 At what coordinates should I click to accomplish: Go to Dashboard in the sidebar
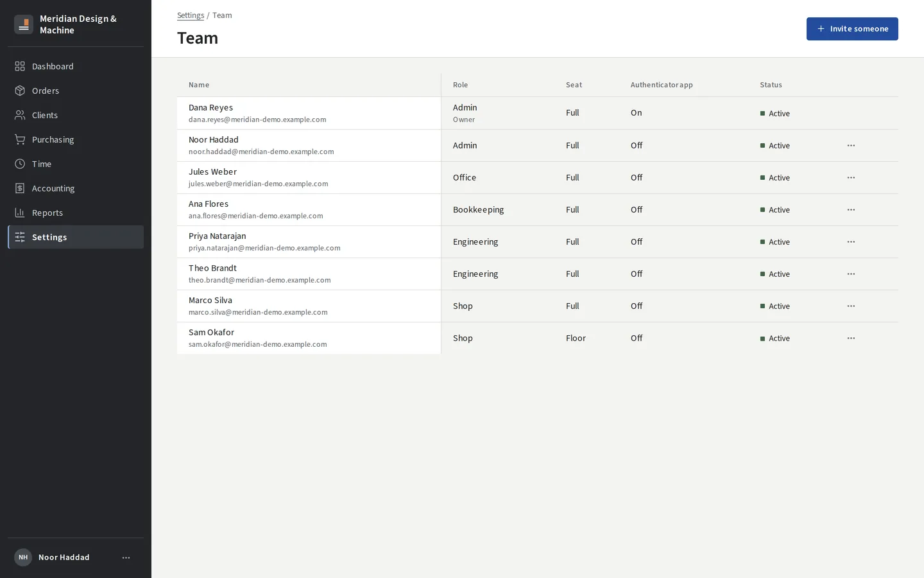(x=76, y=66)
